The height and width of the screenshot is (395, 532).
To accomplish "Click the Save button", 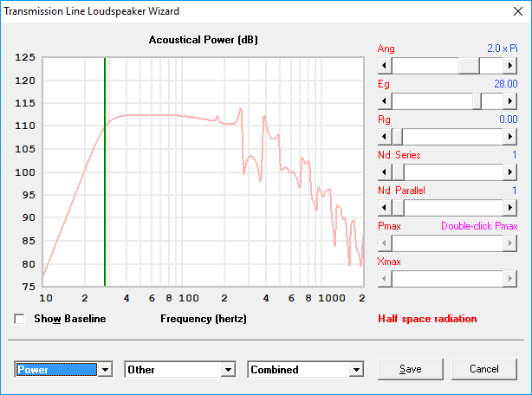I will (411, 369).
